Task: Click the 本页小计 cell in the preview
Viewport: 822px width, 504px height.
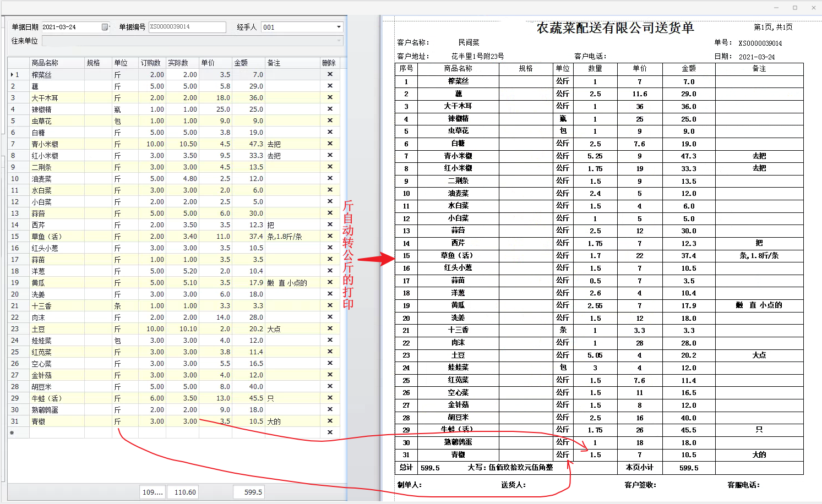Action: 639,468
